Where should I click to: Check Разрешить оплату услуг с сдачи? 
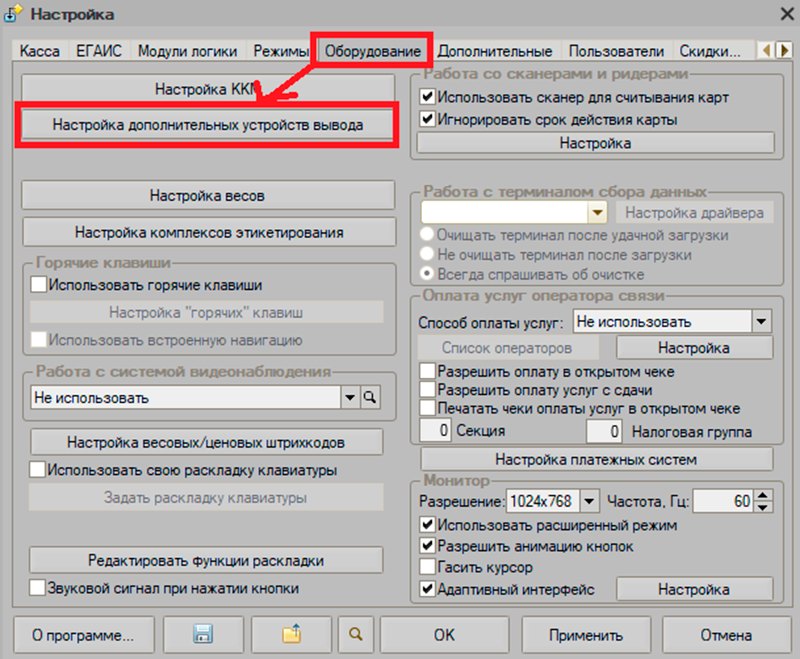click(x=427, y=390)
